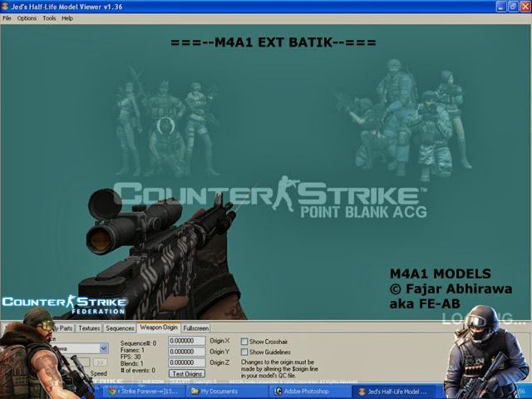Screen dimensions: 532x399
Task: Click the Chrome icon in taskbar
Action: tap(112, 392)
